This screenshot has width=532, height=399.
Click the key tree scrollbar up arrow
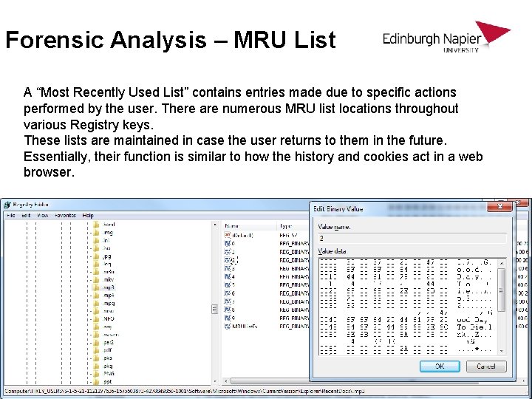tap(215, 225)
